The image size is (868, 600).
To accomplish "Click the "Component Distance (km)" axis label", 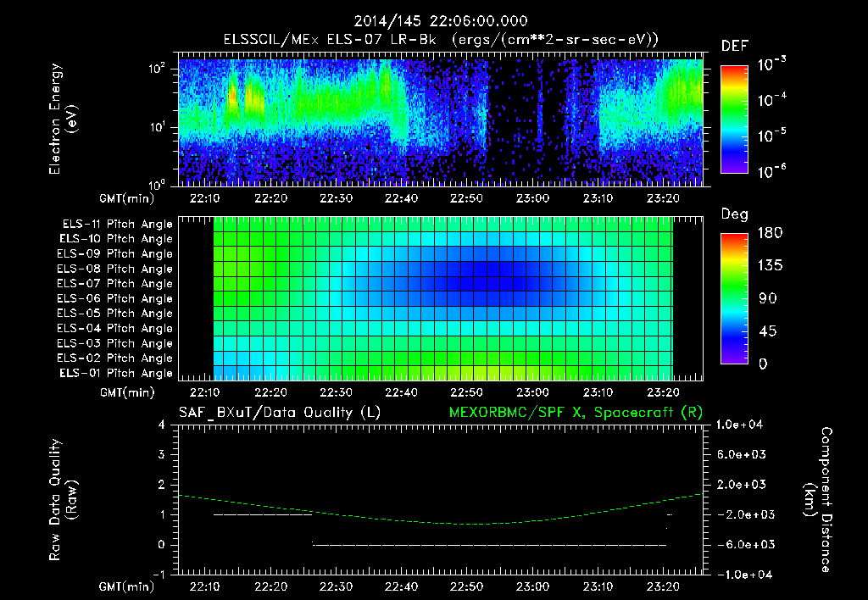I will (x=818, y=500).
